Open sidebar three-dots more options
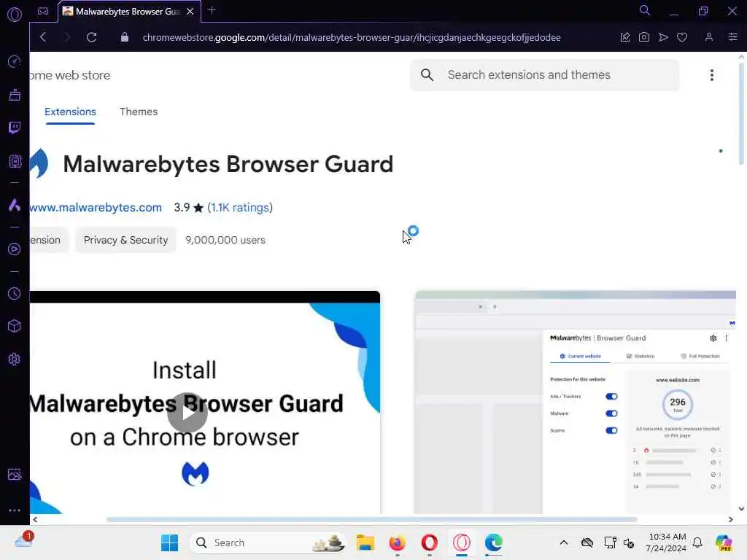This screenshot has height=560, width=747. (x=15, y=510)
